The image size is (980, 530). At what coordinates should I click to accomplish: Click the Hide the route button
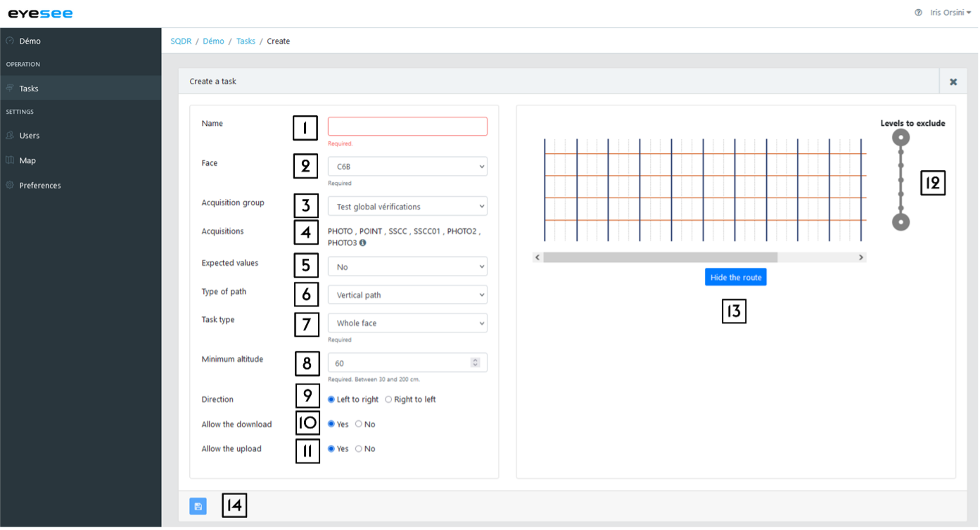(x=736, y=278)
